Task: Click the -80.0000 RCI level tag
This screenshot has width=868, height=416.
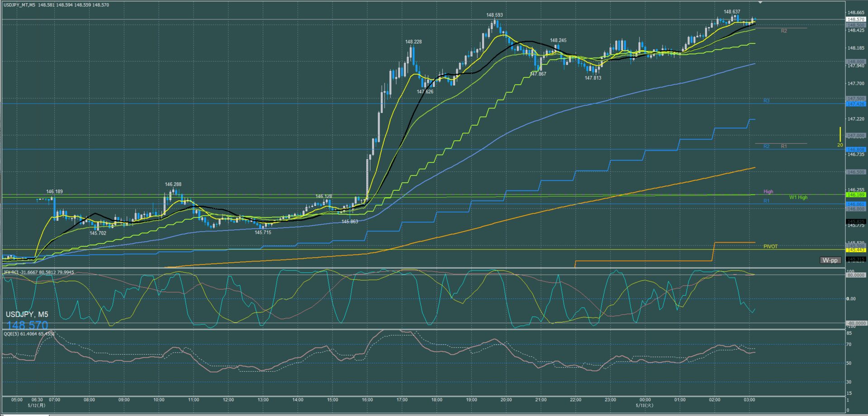Action: pyautogui.click(x=856, y=323)
